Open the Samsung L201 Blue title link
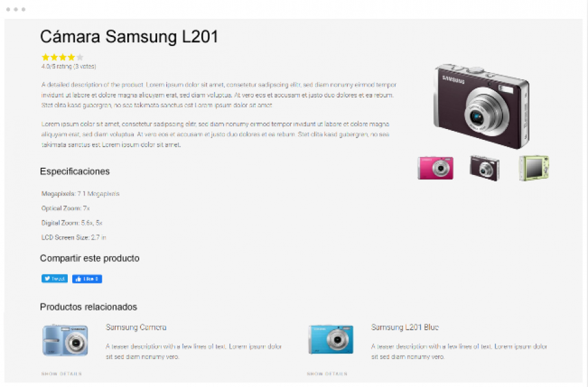 [x=405, y=327]
